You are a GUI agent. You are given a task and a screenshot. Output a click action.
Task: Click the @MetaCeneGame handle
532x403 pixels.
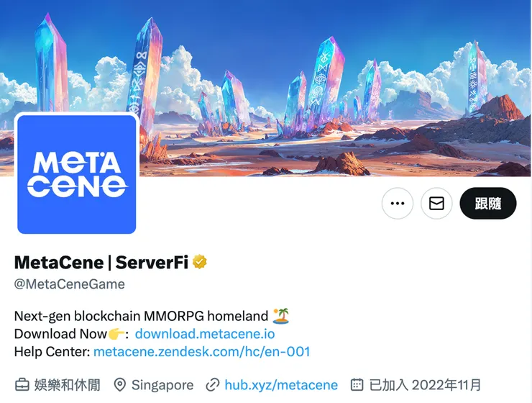tap(70, 284)
